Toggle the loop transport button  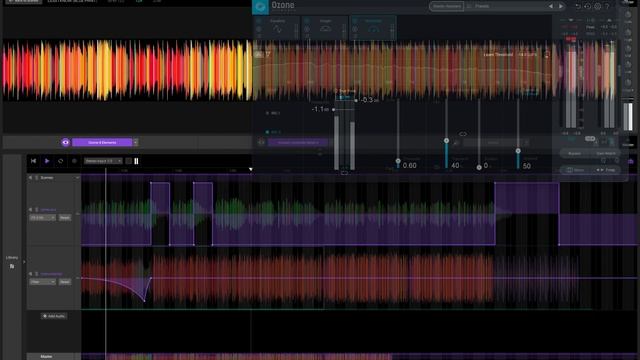[60, 161]
